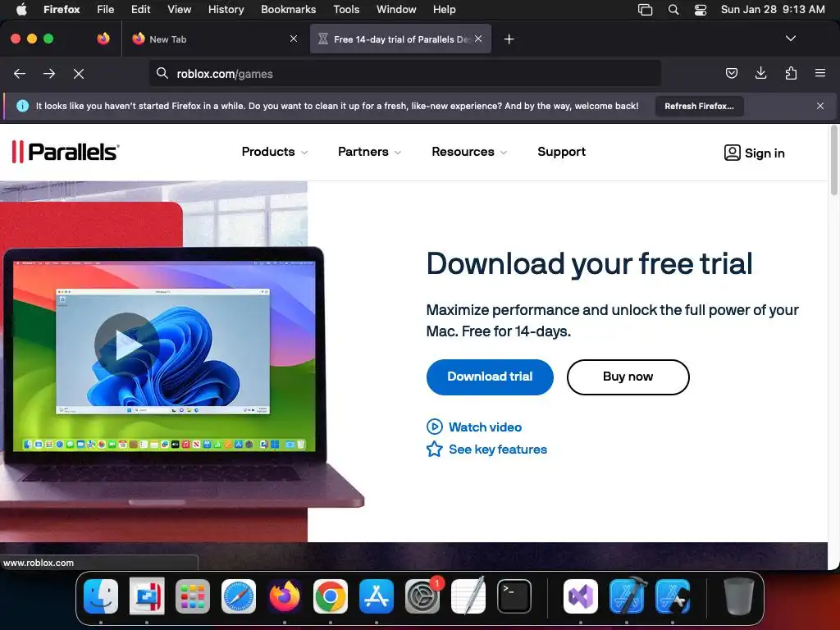Open App Store from the Dock
Screen dimensions: 840x630
click(376, 596)
